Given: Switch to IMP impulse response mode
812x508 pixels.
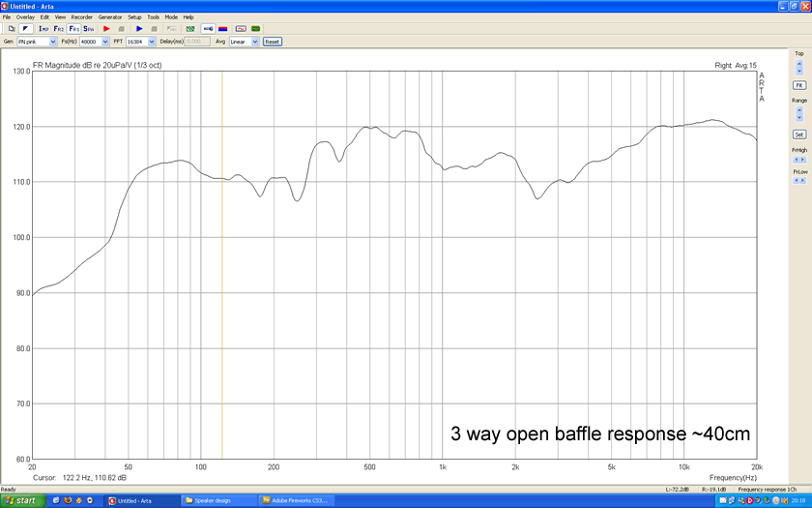Looking at the screenshot, I should (x=43, y=29).
